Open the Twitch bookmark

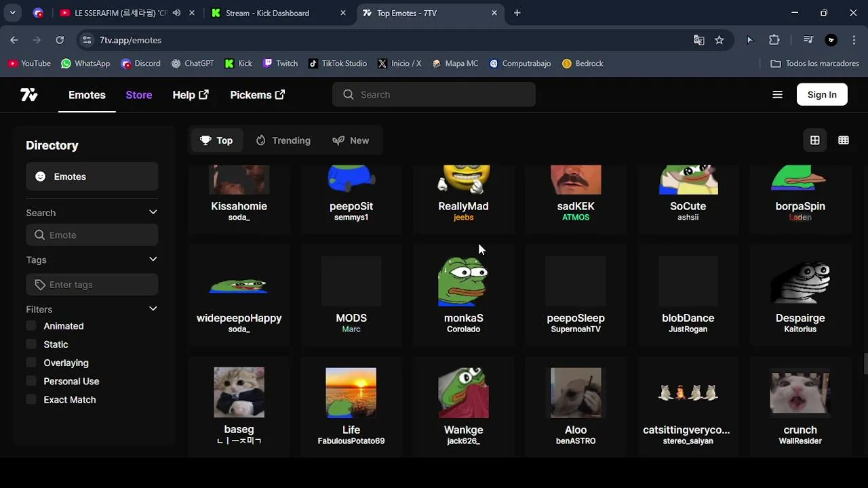point(280,64)
